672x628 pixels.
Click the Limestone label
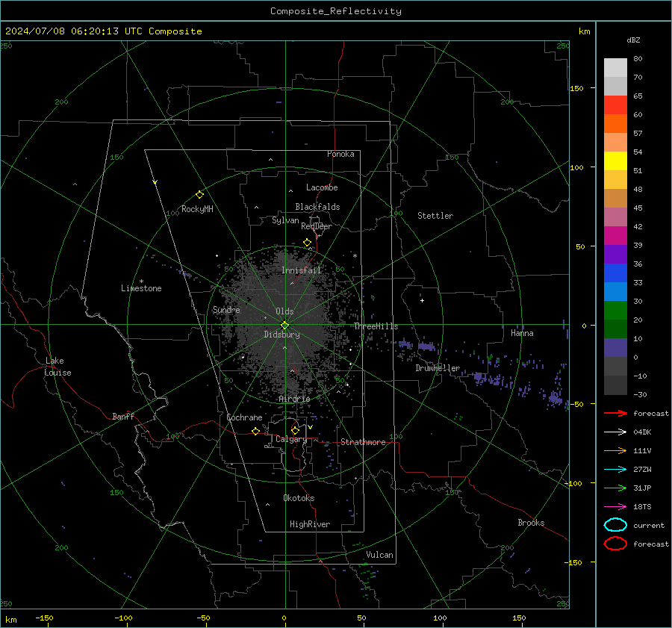point(141,288)
